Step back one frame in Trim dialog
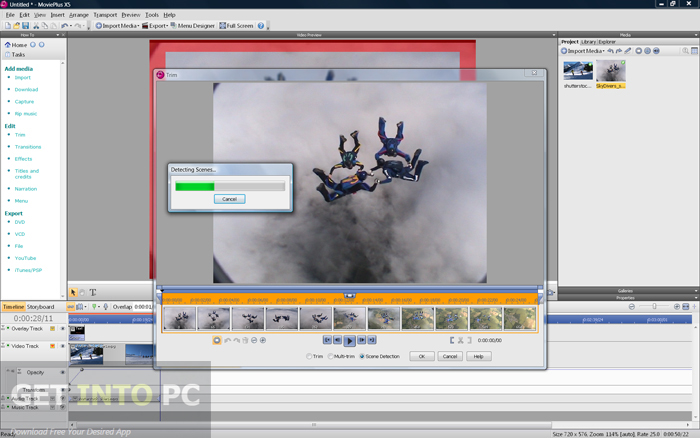Image resolution: width=700 pixels, height=438 pixels. (338, 340)
